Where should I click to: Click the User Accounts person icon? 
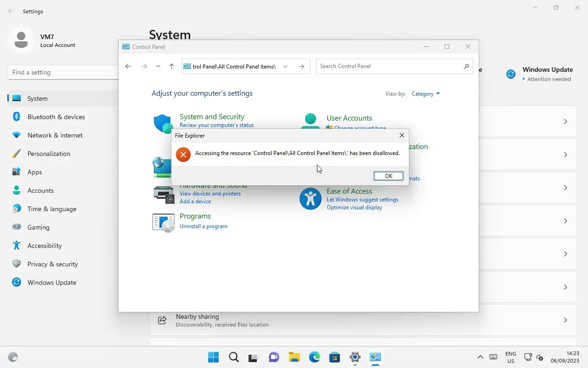311,121
